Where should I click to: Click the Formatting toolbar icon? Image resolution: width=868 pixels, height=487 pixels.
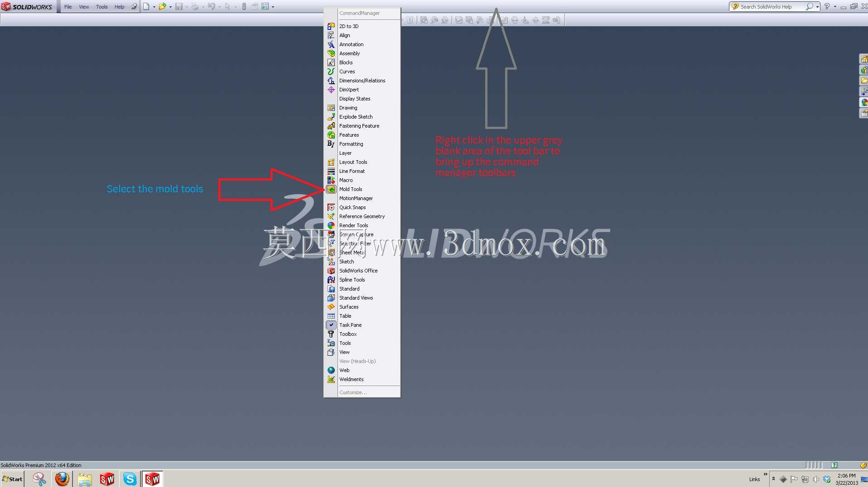331,144
